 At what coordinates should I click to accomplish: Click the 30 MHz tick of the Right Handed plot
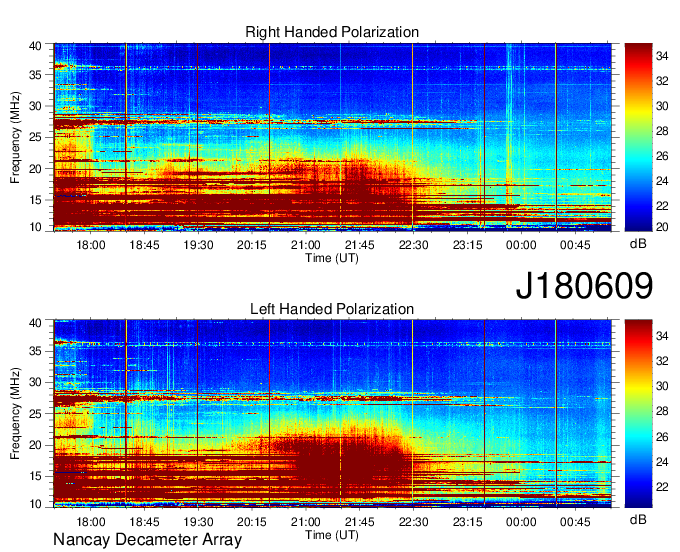[35, 106]
